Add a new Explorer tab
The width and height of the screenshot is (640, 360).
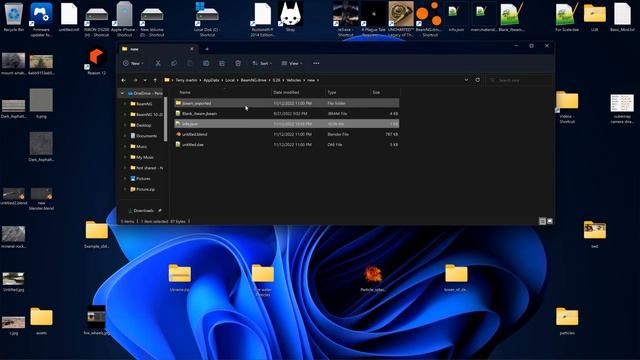pyautogui.click(x=207, y=49)
